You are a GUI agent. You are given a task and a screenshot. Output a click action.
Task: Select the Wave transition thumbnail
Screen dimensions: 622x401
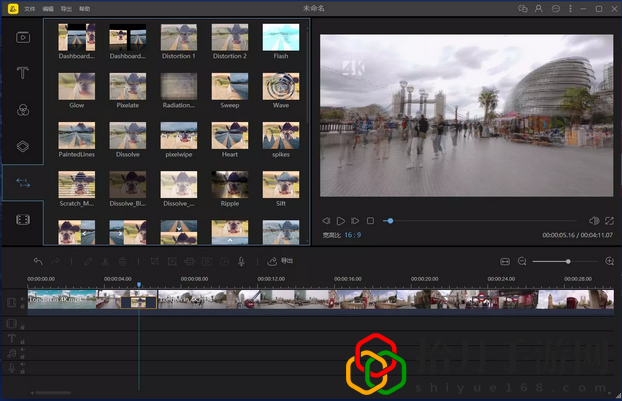(281, 86)
